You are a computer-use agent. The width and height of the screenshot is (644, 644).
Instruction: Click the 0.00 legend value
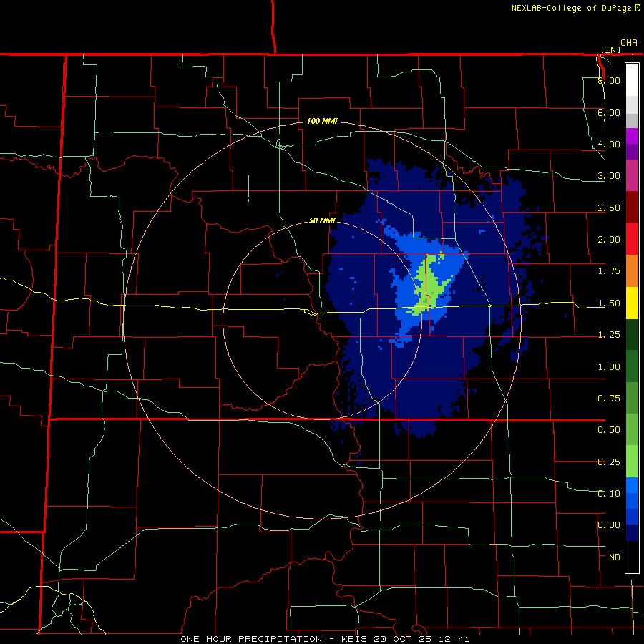[x=609, y=525]
